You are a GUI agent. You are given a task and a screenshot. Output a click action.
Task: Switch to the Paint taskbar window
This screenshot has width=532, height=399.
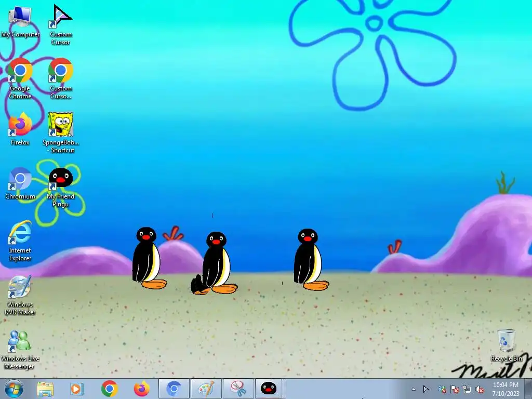click(206, 389)
